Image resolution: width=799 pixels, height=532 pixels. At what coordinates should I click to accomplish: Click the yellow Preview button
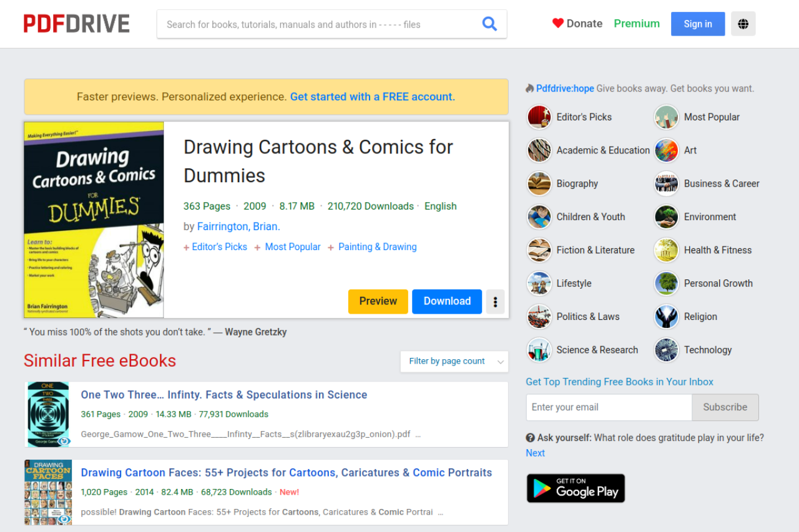click(x=378, y=301)
